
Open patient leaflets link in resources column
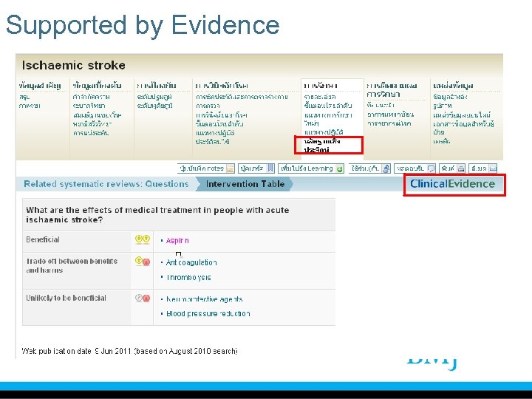coord(463,128)
